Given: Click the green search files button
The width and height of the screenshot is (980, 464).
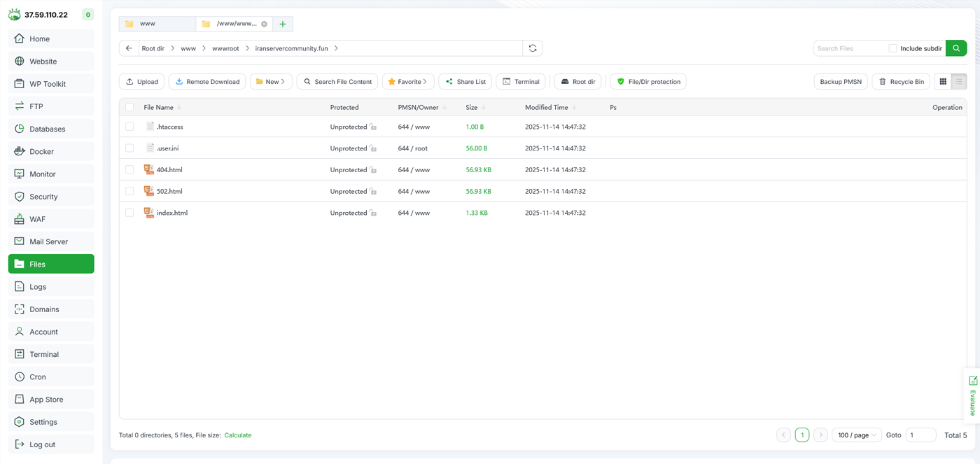Looking at the screenshot, I should [x=956, y=48].
